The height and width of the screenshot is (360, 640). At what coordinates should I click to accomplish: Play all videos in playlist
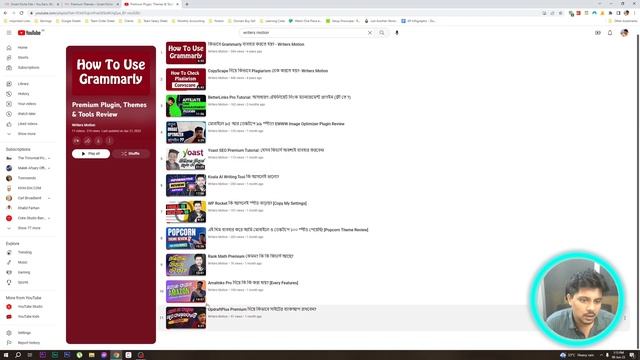coord(91,154)
